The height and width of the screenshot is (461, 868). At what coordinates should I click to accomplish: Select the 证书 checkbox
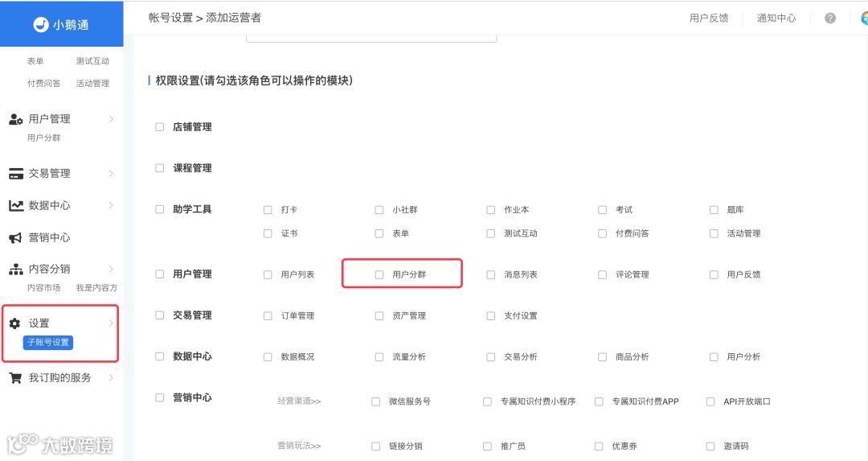[268, 234]
